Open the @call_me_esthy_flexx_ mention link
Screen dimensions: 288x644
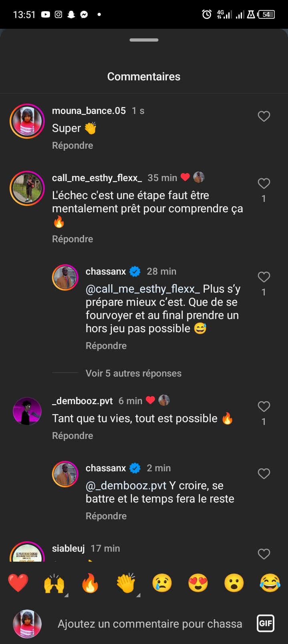tap(143, 289)
